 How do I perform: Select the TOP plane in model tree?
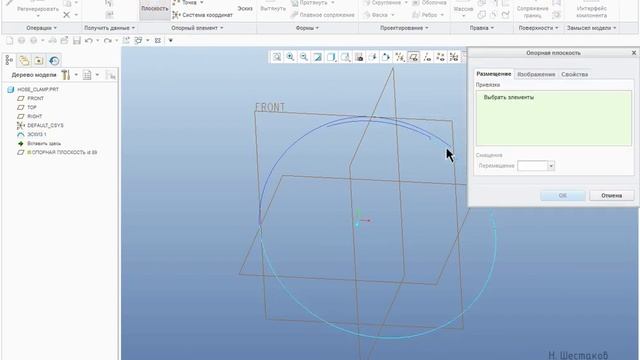tap(32, 107)
